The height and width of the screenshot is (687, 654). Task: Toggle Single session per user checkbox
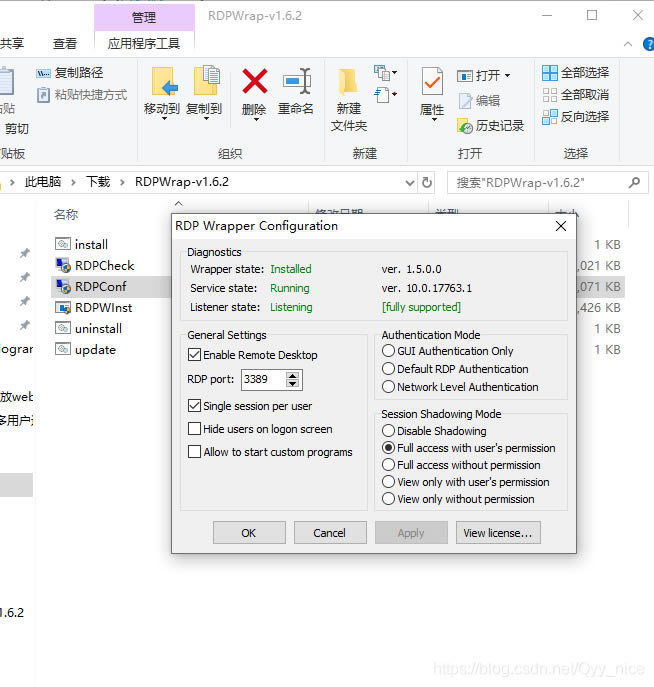[194, 406]
